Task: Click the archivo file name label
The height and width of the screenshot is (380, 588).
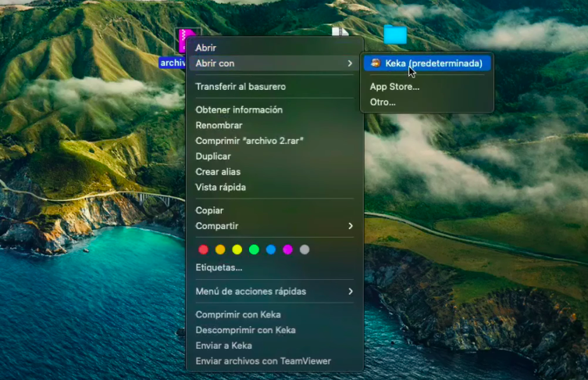Action: click(173, 63)
